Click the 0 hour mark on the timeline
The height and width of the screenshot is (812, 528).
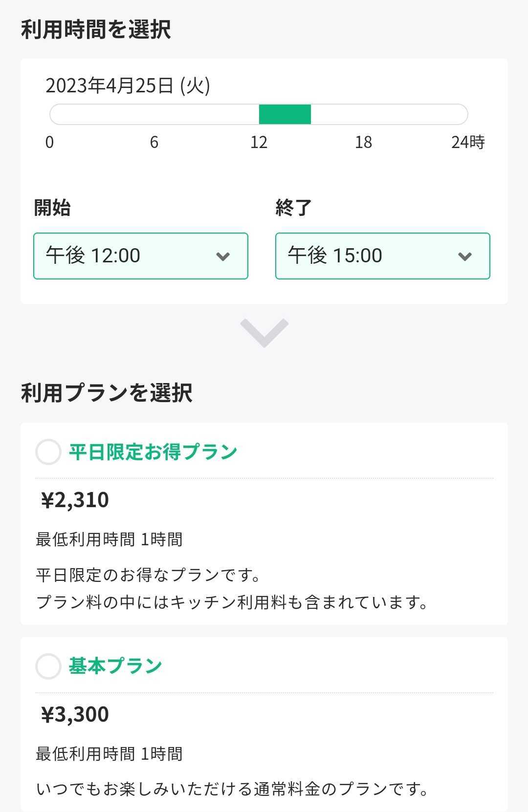click(x=49, y=142)
